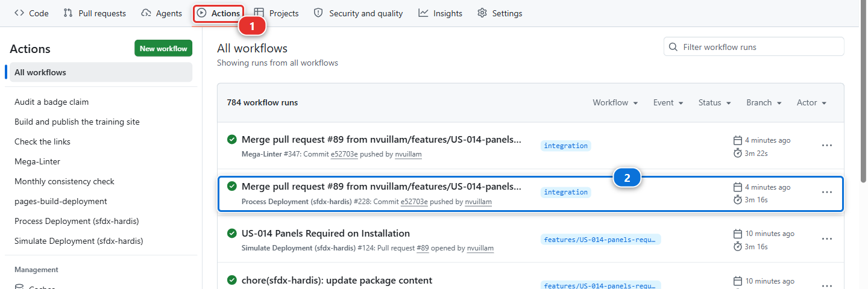Click the New workflow button
The width and height of the screenshot is (868, 289).
point(163,49)
